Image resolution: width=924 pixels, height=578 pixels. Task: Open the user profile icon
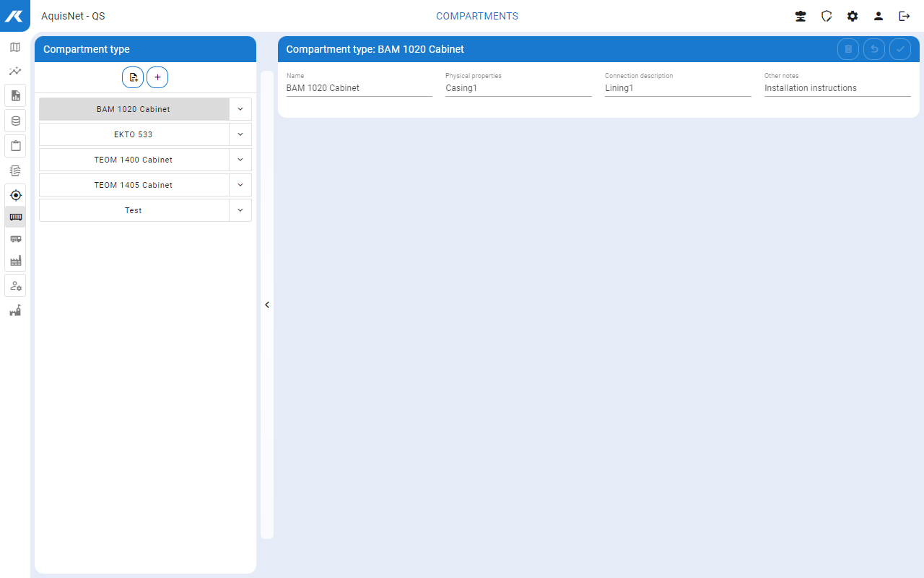point(879,16)
